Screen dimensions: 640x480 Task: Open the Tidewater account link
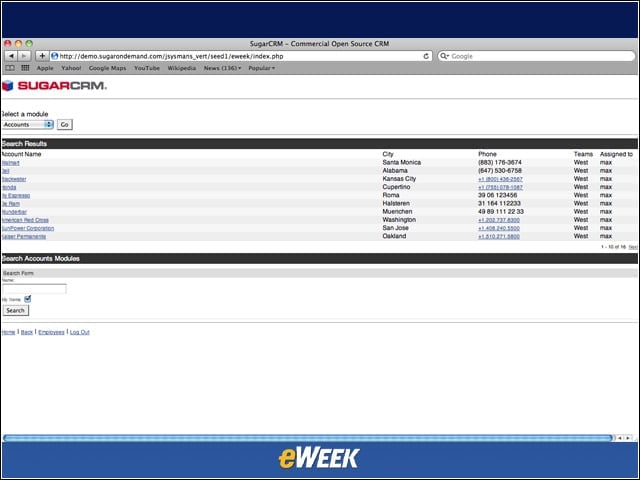tap(14, 179)
